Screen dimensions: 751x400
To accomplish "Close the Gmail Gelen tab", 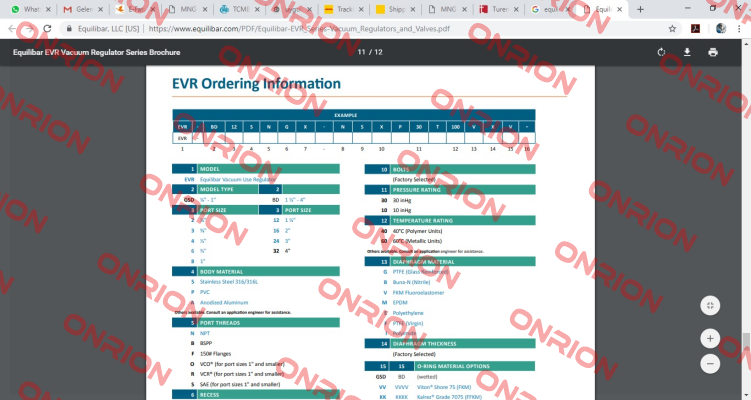I will (100, 9).
